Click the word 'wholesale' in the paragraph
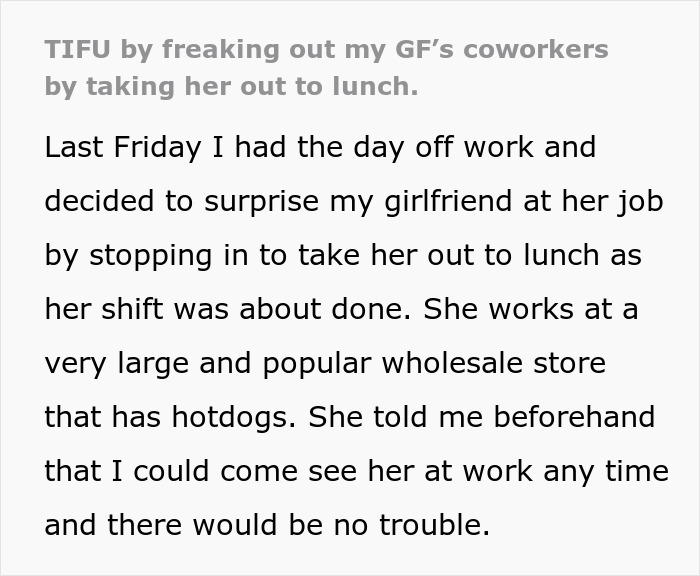Screen dimensions: 700x576 pyautogui.click(x=442, y=363)
